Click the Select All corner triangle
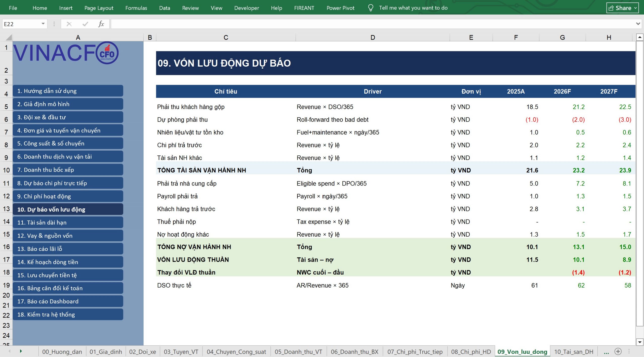 click(x=9, y=37)
